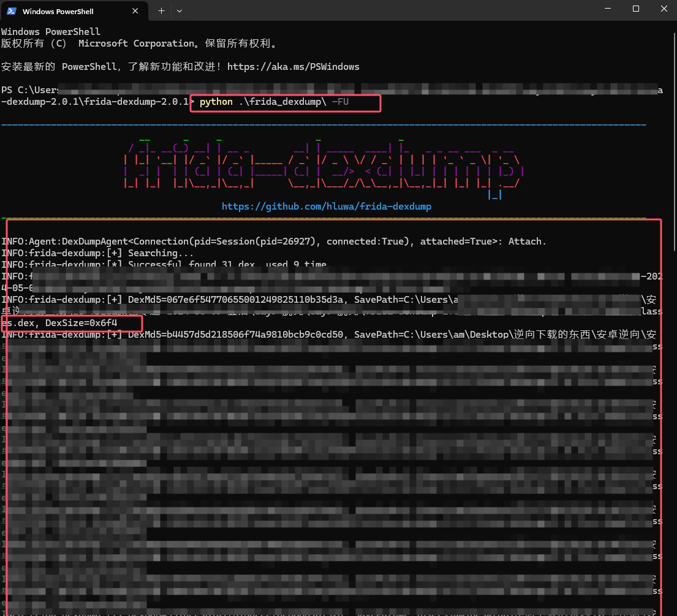Click the DexMd5=b4457d5d218506f74a9810bcb9c0cd50 text
The image size is (677, 616).
coord(236,335)
